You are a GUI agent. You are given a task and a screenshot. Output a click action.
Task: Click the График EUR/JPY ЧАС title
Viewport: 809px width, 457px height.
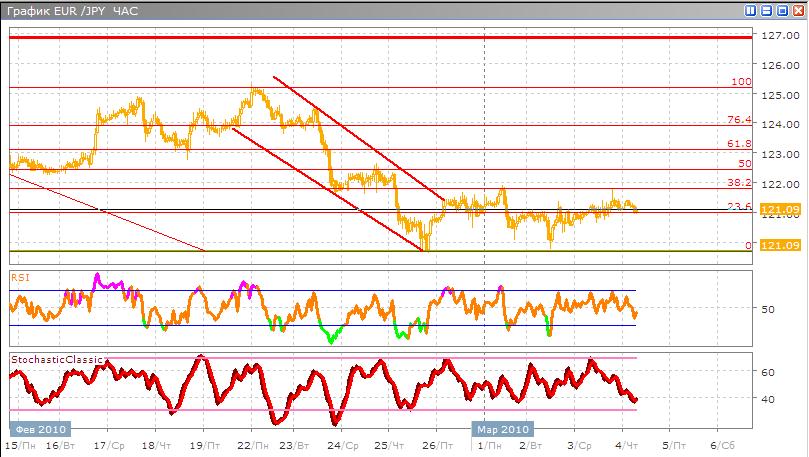tap(69, 11)
